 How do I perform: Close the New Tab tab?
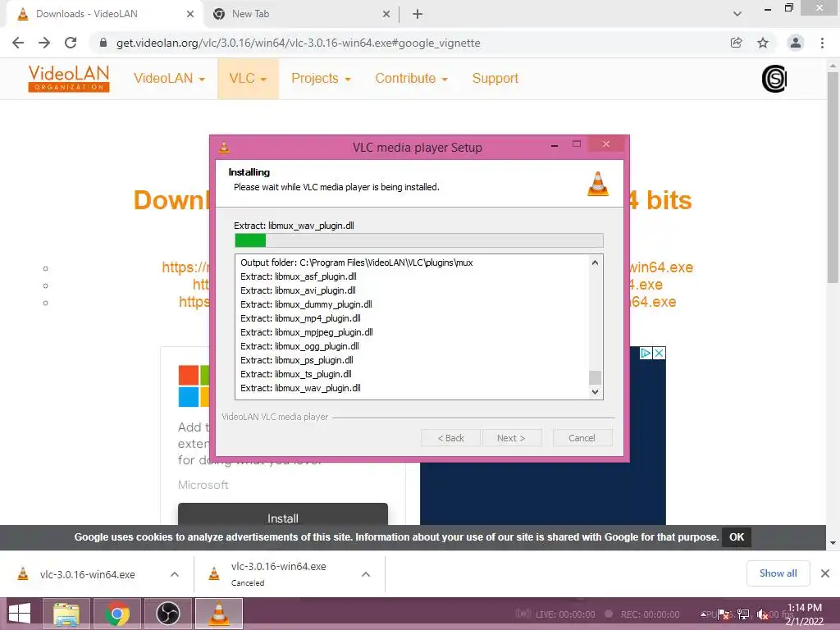pos(386,14)
